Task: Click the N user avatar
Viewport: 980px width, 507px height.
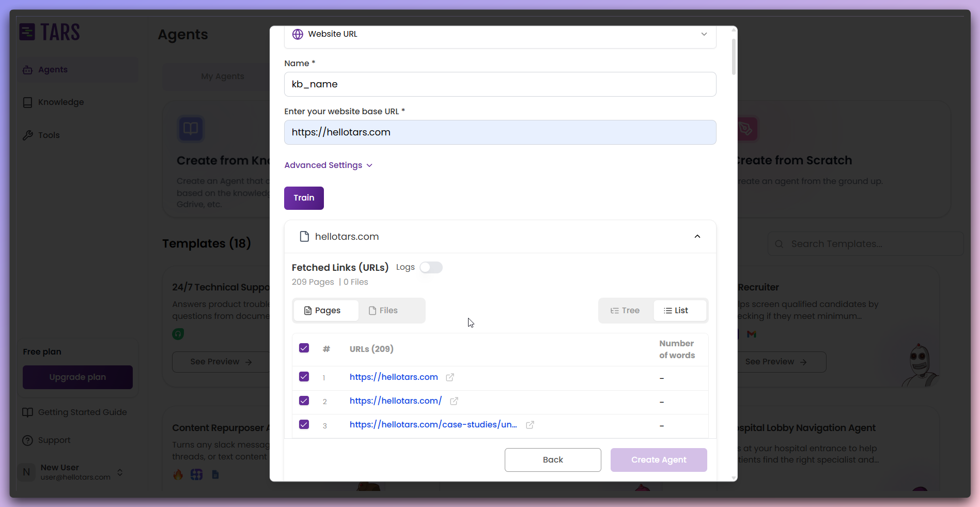Action: (27, 472)
